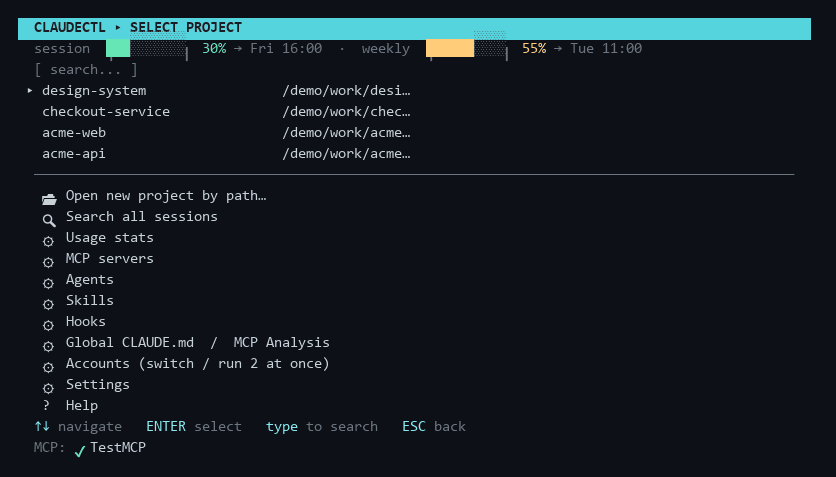
Task: Click the weekly label
Action: pos(386,48)
